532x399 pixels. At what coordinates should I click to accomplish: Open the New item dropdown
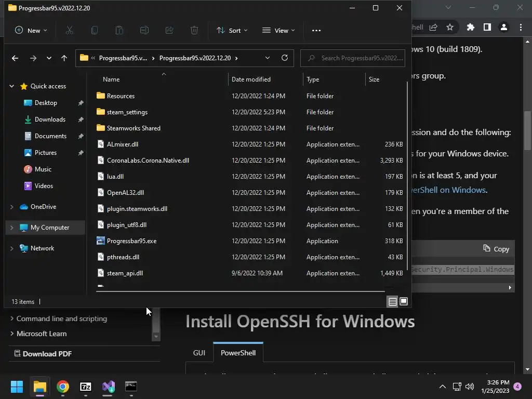coord(31,30)
